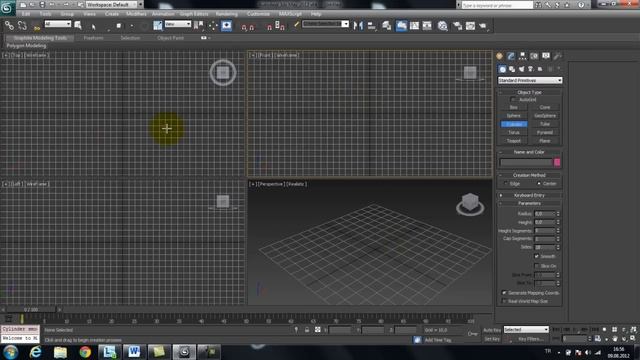Expand the Keyboard Entry rollout
The width and height of the screenshot is (640, 360).
(x=529, y=195)
